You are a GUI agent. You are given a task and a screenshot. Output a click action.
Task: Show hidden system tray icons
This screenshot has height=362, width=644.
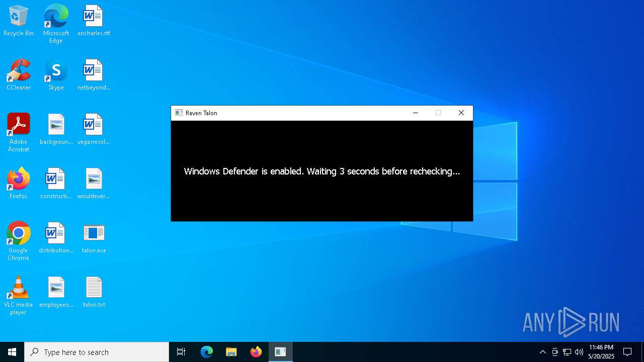[x=542, y=352]
